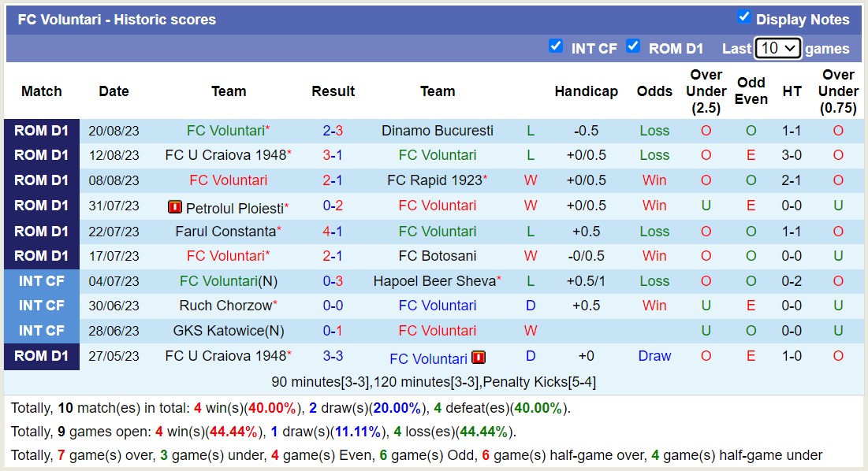Open the 4-1 result score link
Screen dimensions: 868x471
pyautogui.click(x=333, y=232)
